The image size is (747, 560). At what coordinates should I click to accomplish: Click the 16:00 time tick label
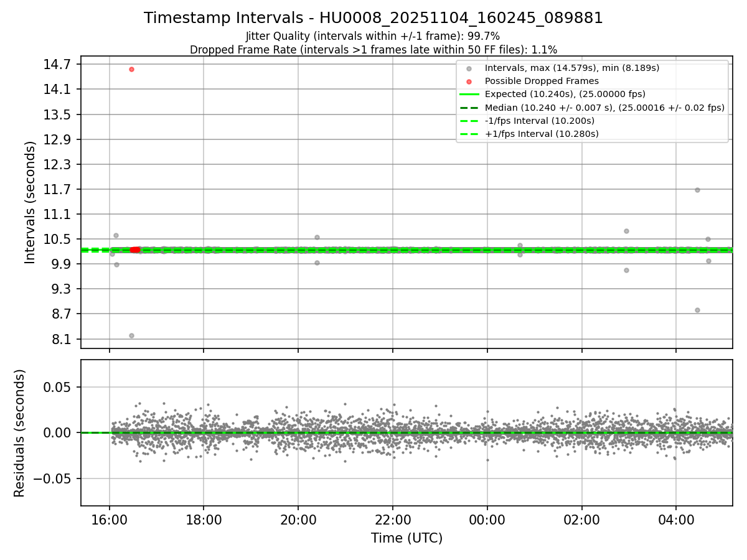[110, 520]
